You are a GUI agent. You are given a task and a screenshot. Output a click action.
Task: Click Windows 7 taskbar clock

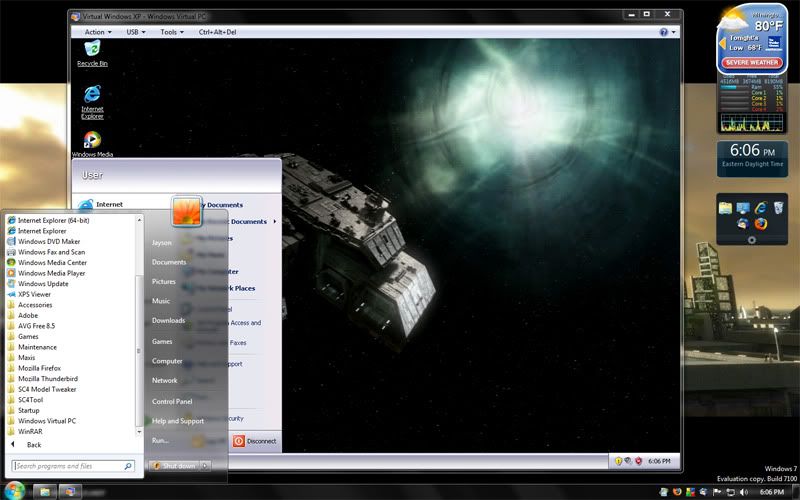tap(771, 492)
